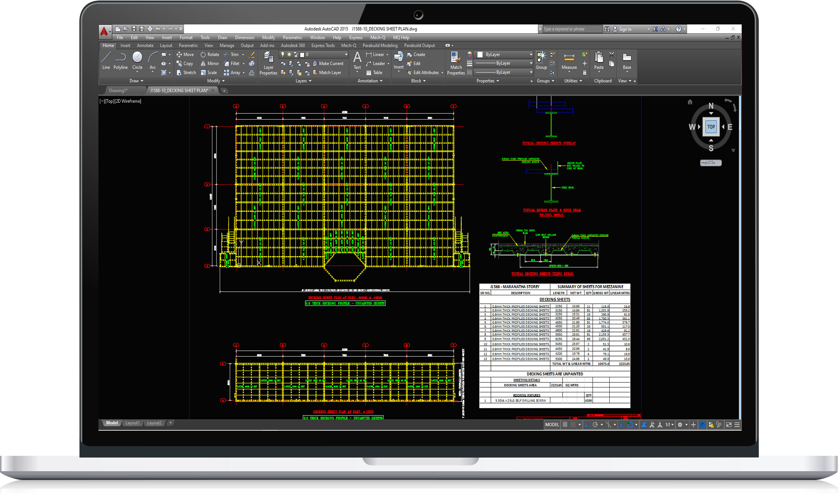
Task: Open the ByLayer object color swatch
Action: point(480,54)
